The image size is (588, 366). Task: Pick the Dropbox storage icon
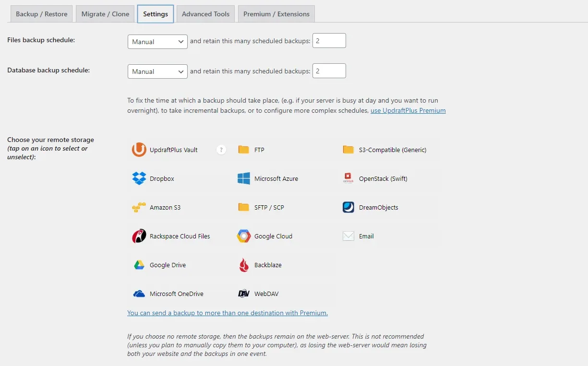pyautogui.click(x=139, y=178)
